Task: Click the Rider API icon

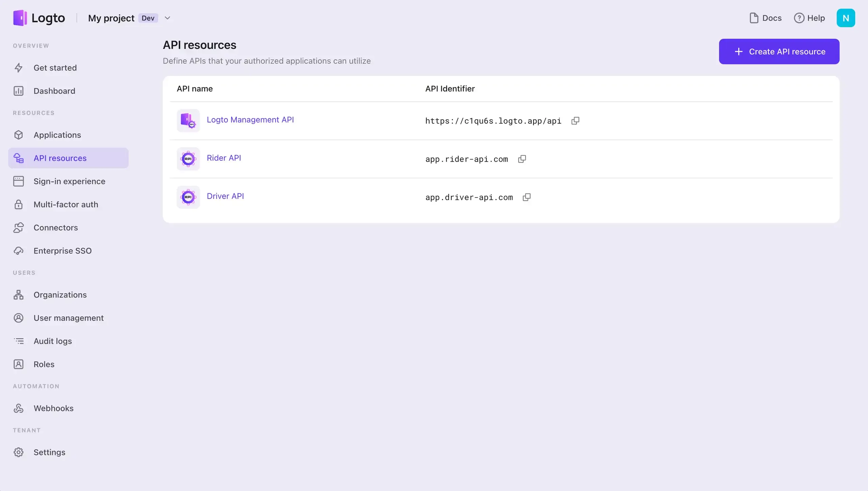Action: (x=187, y=159)
